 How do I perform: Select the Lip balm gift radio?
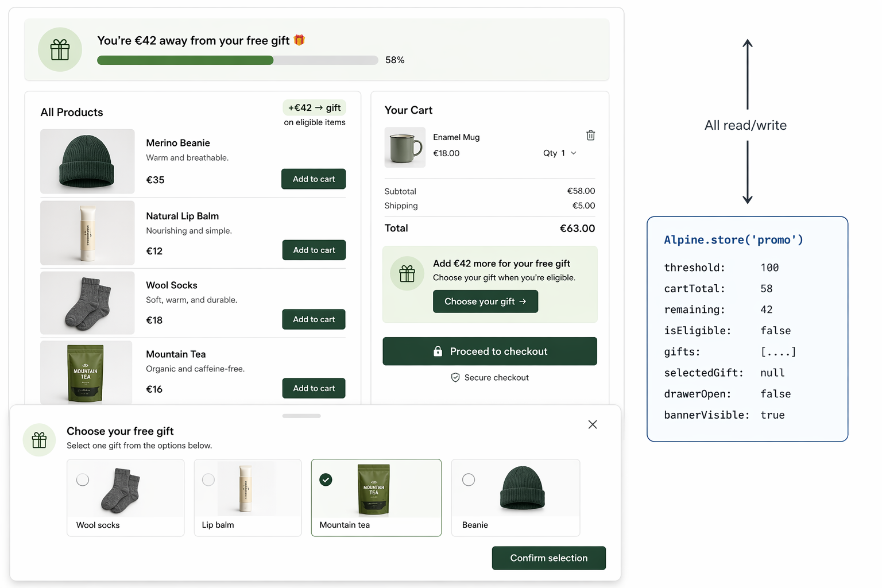pyautogui.click(x=208, y=479)
